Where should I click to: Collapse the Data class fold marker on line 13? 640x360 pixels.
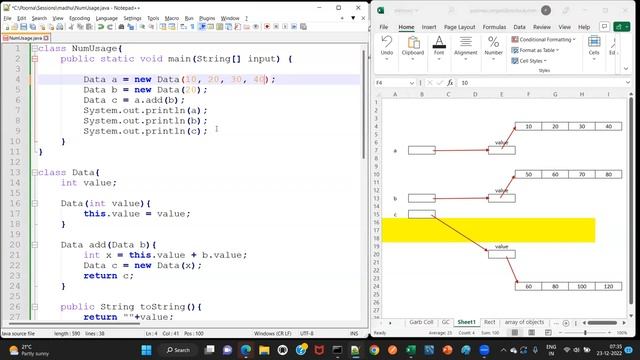click(x=35, y=173)
